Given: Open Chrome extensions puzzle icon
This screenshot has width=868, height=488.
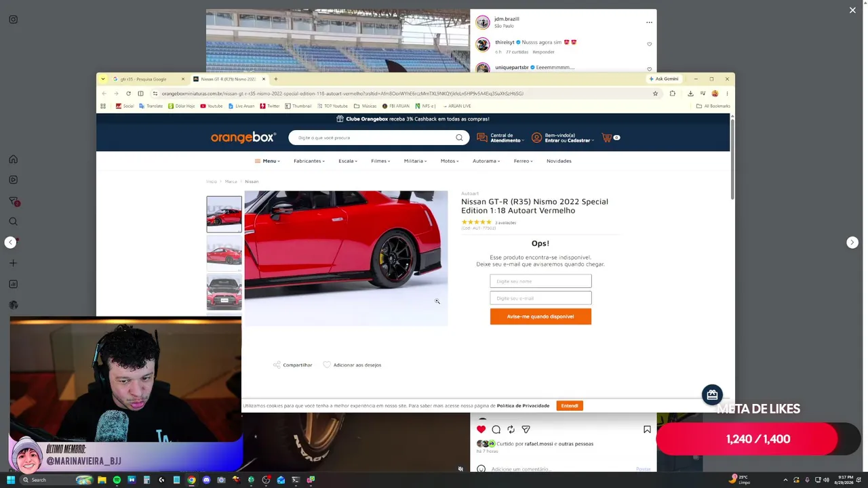Looking at the screenshot, I should (x=672, y=94).
